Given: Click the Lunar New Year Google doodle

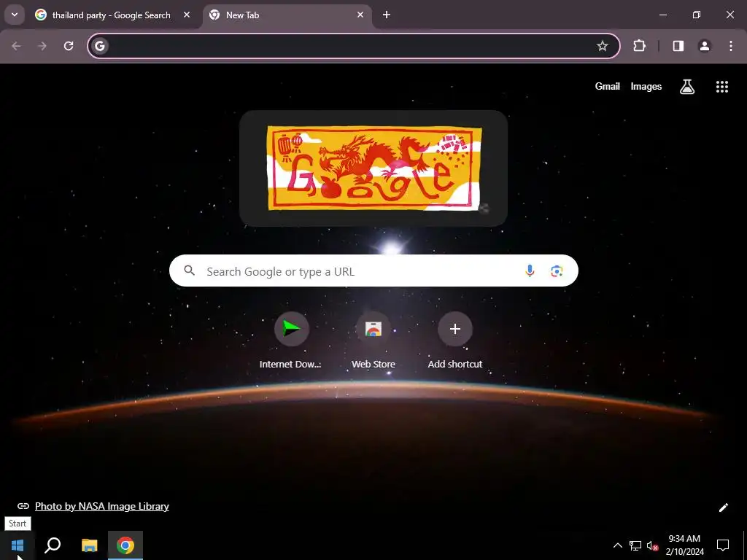Looking at the screenshot, I should [374, 168].
